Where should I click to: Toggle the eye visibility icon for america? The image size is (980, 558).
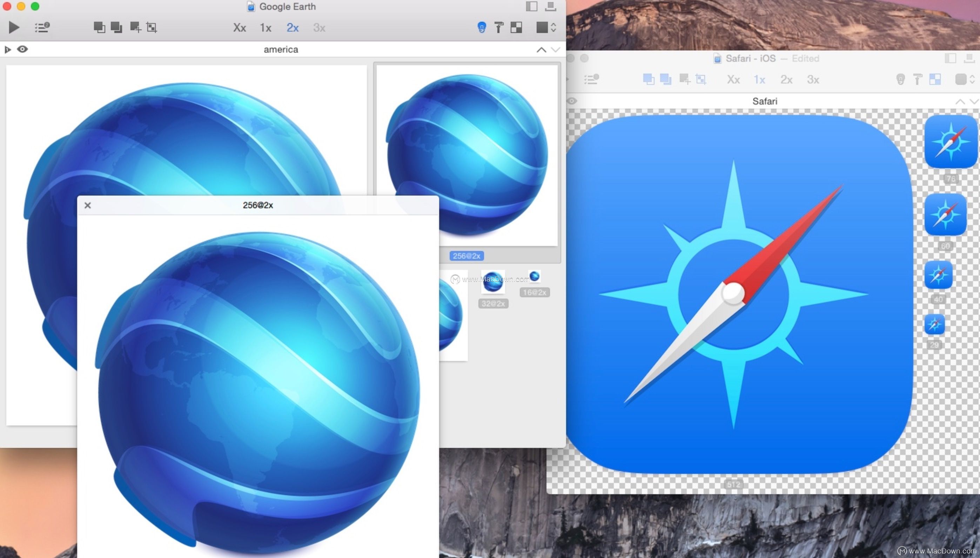point(22,49)
